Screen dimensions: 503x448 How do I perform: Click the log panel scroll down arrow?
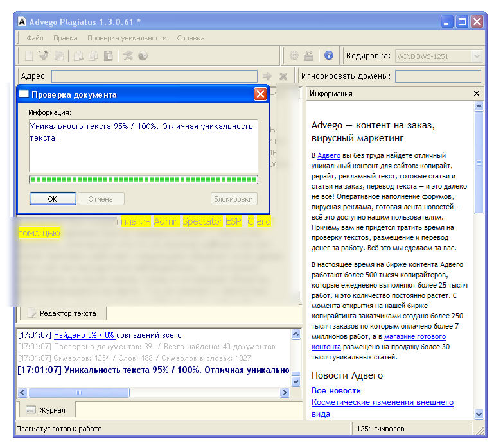(x=296, y=381)
